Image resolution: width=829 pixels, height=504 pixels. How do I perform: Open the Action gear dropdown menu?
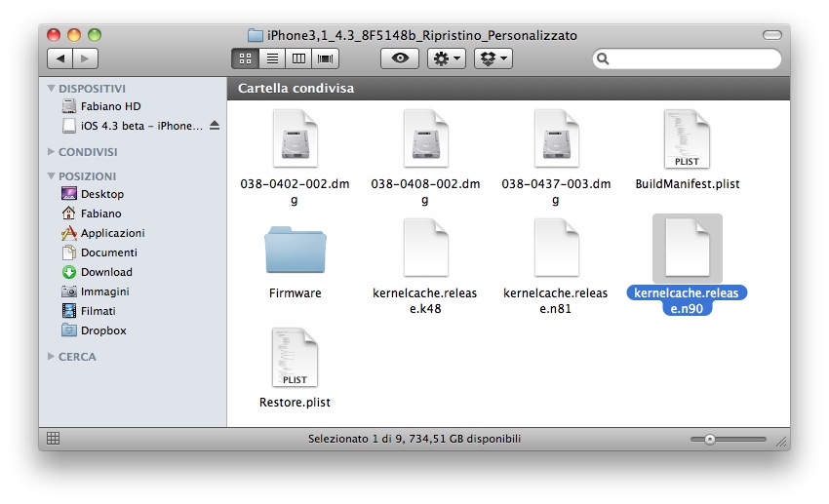[x=448, y=58]
